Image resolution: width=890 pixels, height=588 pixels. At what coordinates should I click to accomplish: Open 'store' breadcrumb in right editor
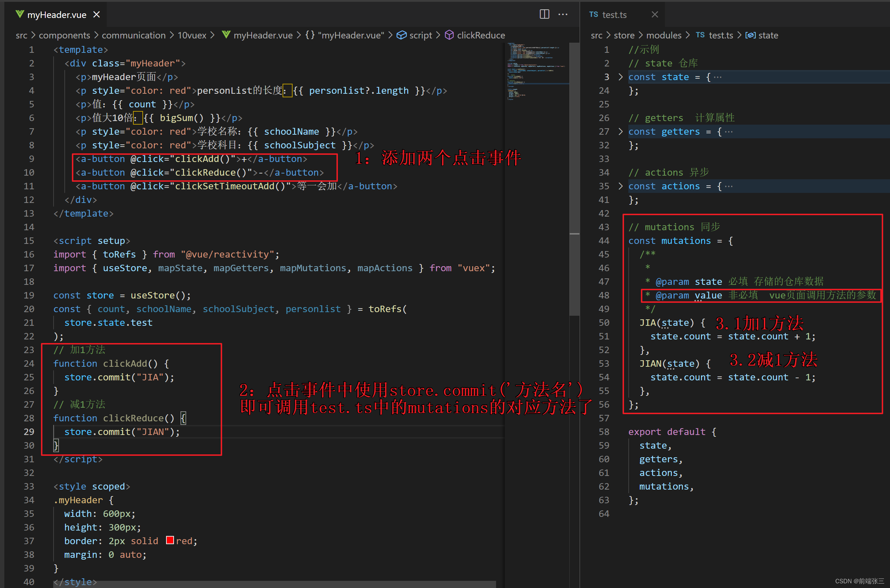click(x=624, y=35)
